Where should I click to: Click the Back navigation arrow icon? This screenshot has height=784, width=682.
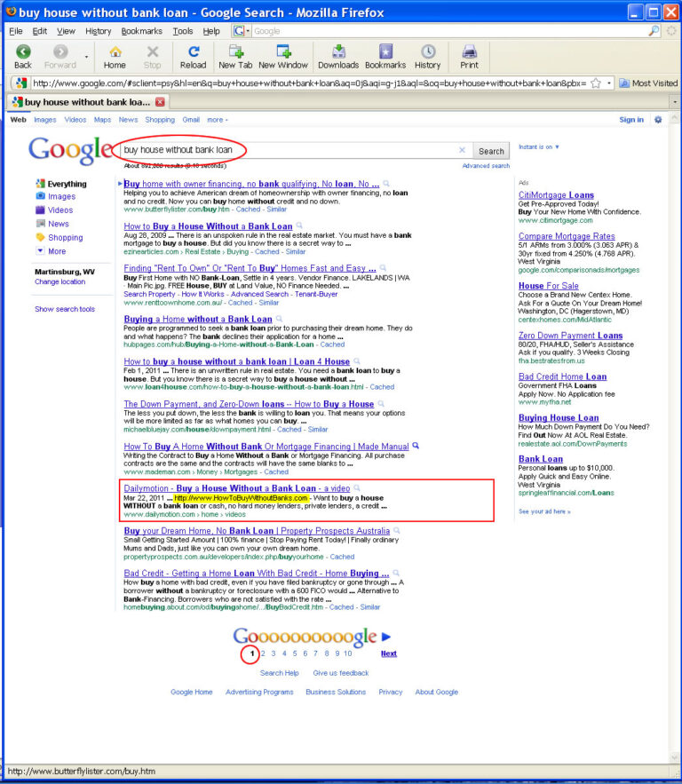point(23,52)
